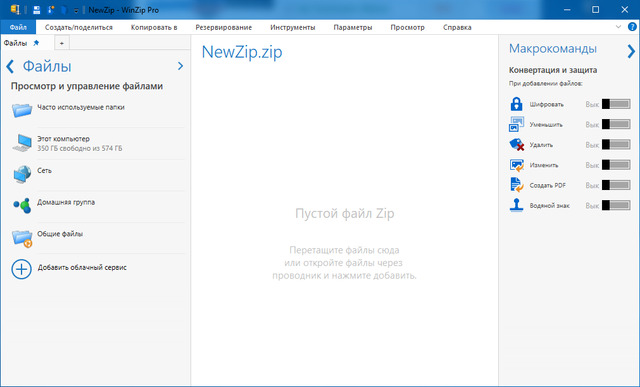Screen dimensions: 640x387
Task: Open the Параметры ribbon tab
Action: pos(353,27)
